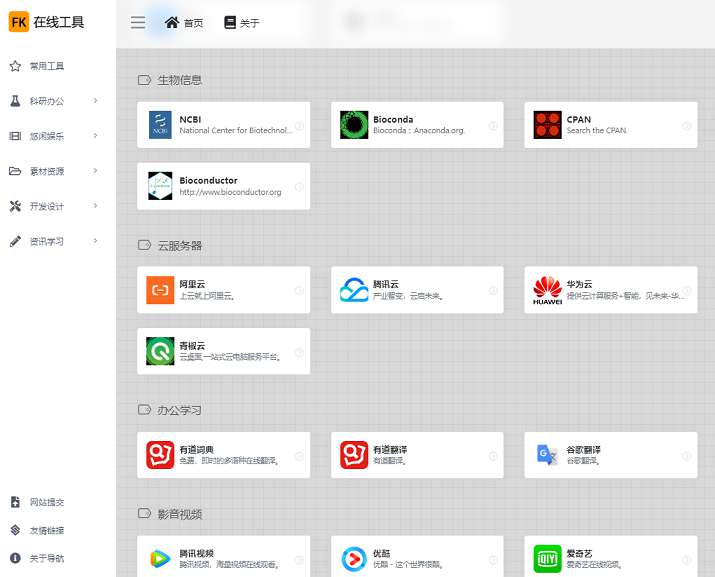Select 常用工具 in the sidebar
The width and height of the screenshot is (715, 577).
coord(47,66)
